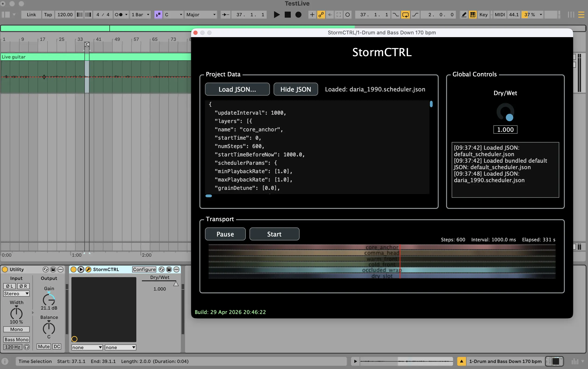Toggle the Ø R phase invert button
Image resolution: width=588 pixels, height=369 pixels.
[23, 286]
